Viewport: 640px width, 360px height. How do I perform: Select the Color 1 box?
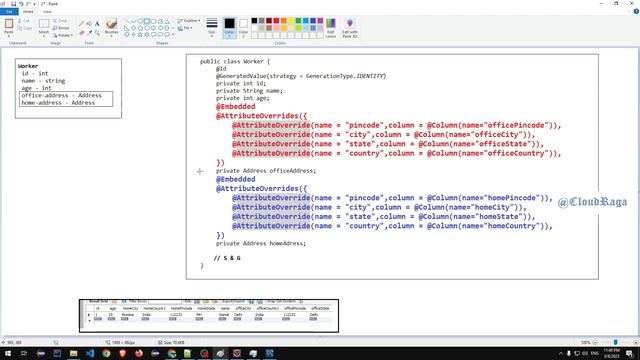(229, 28)
